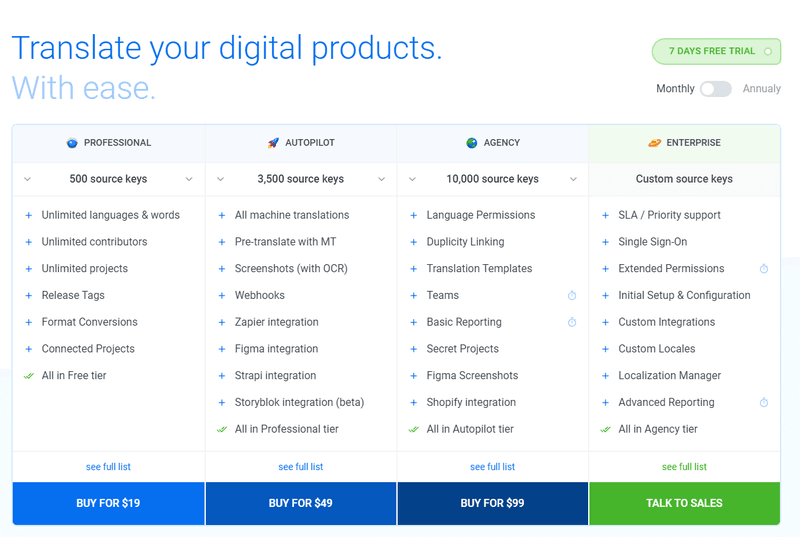Click the Professional plan icon
800x537 pixels.
72,143
